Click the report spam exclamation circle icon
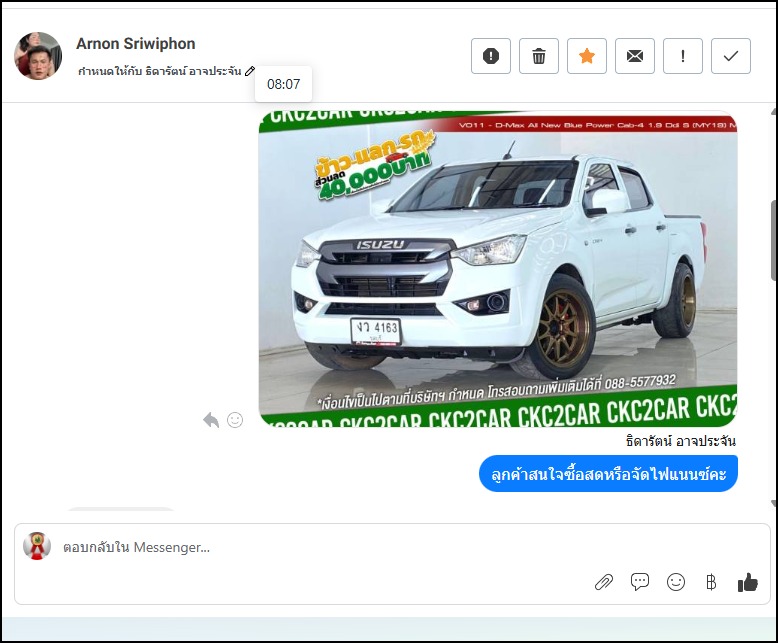Screen dimensions: 778x643 pos(491,56)
